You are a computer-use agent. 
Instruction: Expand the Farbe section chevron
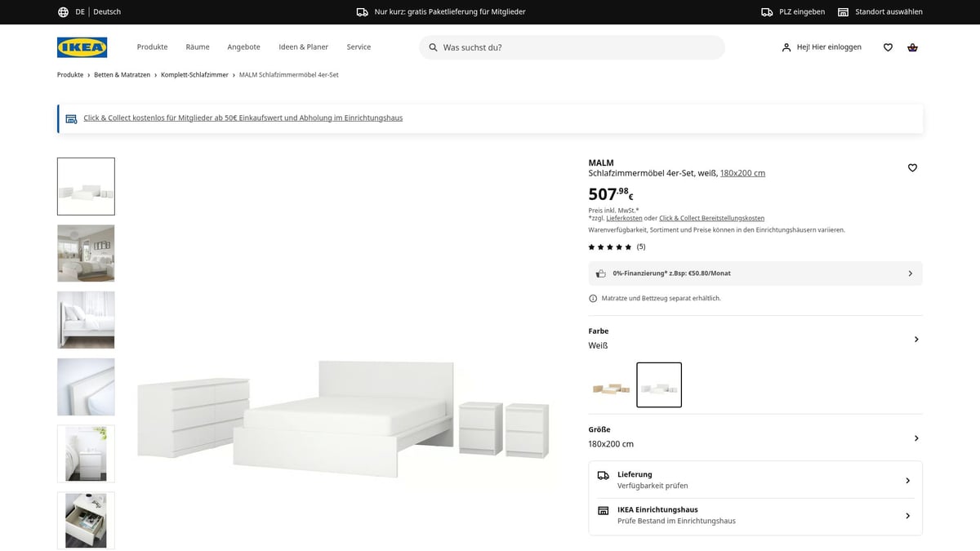[915, 339]
